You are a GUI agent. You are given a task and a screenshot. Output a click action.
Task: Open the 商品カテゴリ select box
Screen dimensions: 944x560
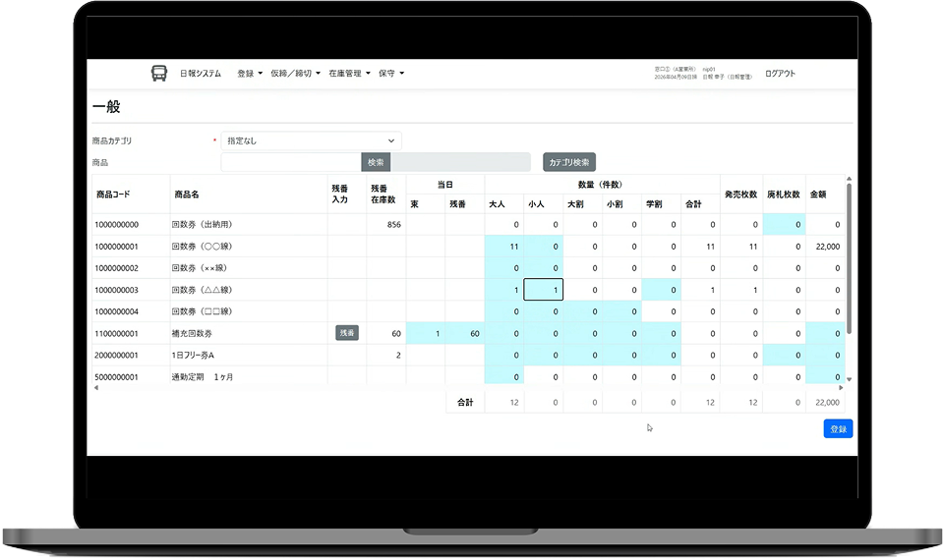point(312,140)
